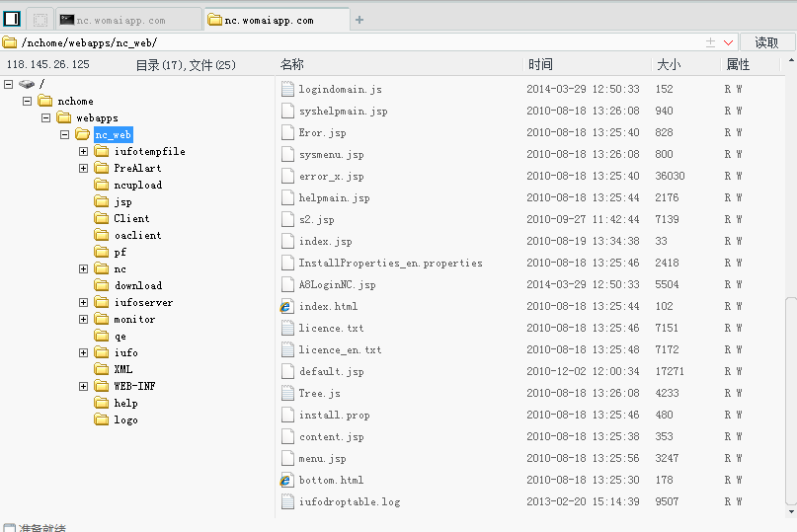Image resolution: width=797 pixels, height=532 pixels.
Task: Click the file list scrollbar up arrow
Action: tap(791, 60)
